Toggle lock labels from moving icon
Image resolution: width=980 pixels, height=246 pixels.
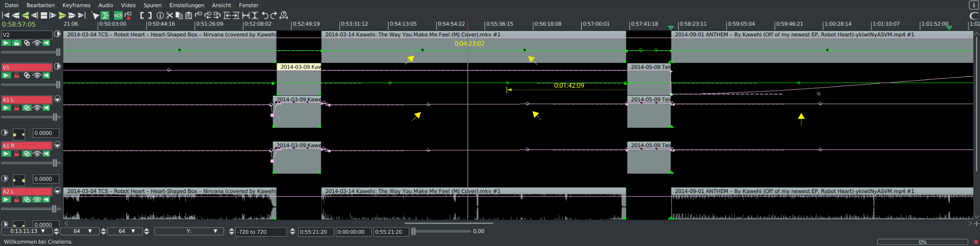[128, 15]
